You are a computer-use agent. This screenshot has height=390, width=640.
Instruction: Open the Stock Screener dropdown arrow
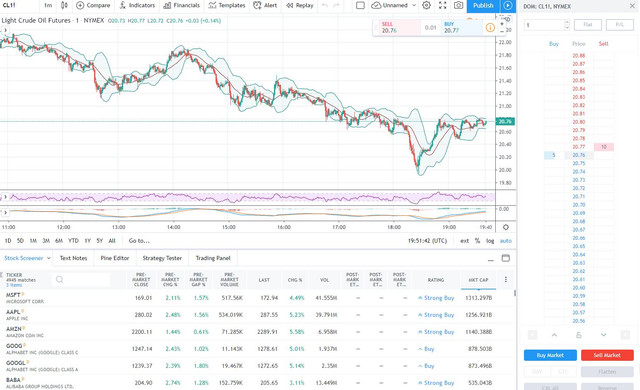click(49, 258)
